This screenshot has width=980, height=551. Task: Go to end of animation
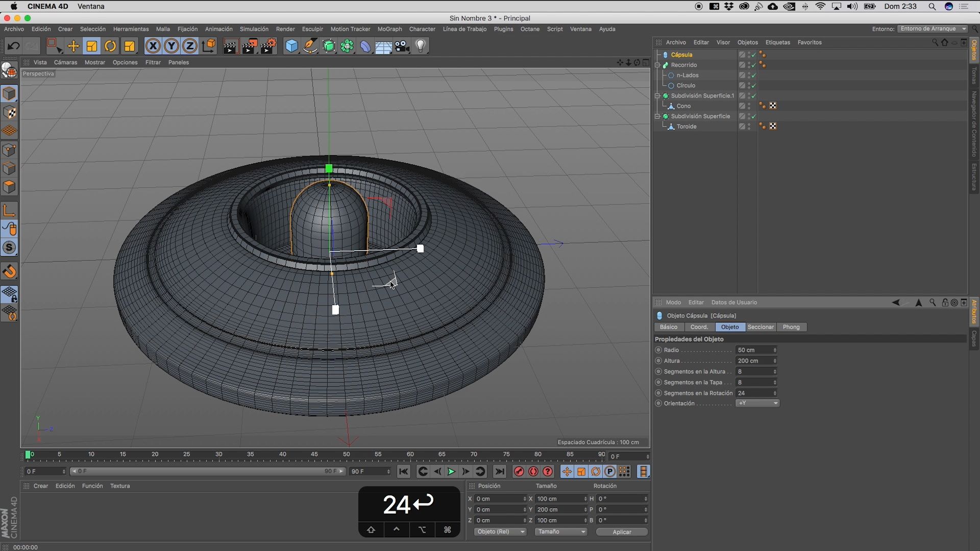pos(500,471)
